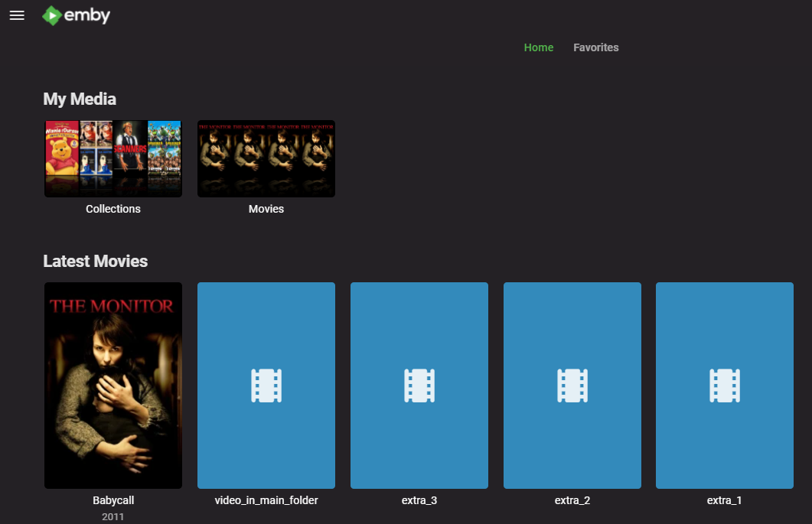Click the My Media heading

click(x=80, y=99)
